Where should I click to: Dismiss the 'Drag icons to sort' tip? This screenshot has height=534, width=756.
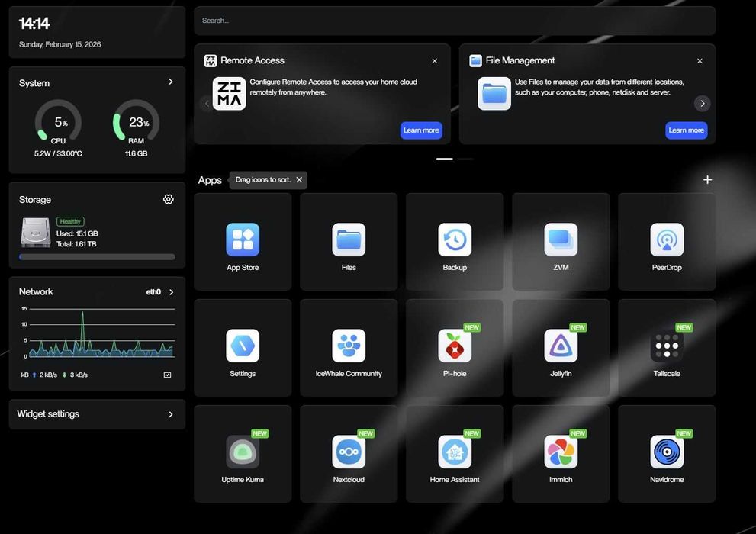[299, 180]
